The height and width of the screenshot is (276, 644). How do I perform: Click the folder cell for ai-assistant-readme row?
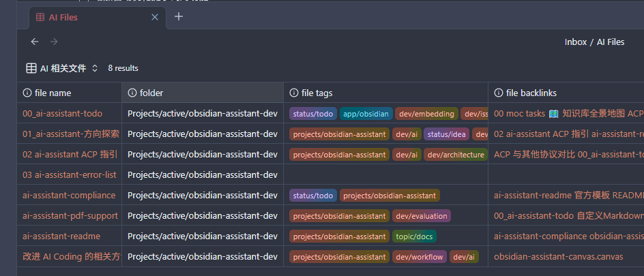coord(203,236)
